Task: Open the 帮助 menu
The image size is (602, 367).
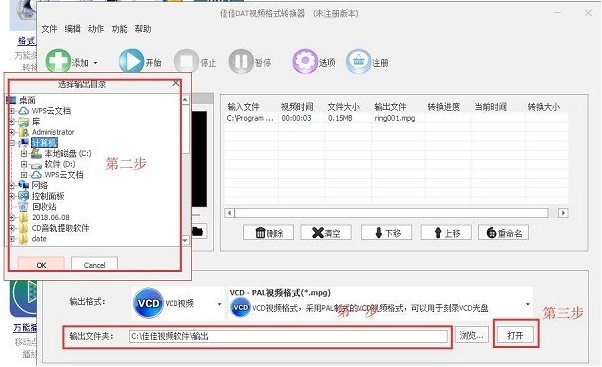Action: (143, 29)
